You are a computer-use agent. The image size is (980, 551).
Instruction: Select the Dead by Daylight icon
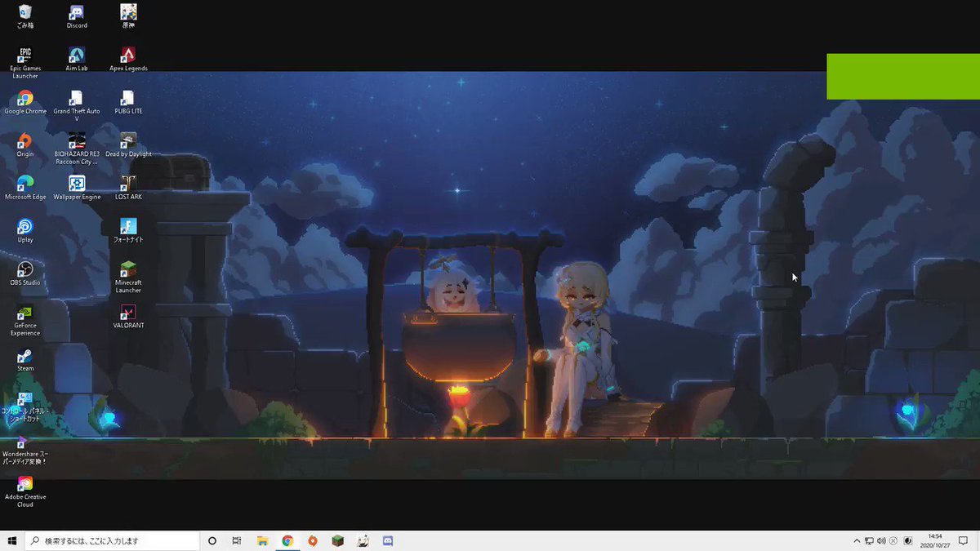pos(128,145)
